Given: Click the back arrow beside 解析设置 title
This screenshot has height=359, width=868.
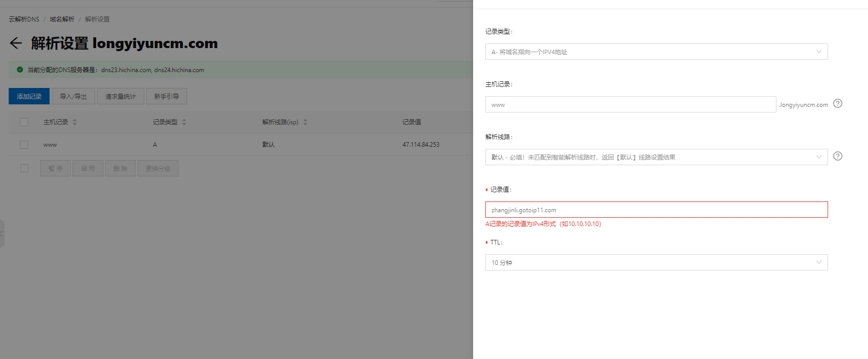Looking at the screenshot, I should click(16, 43).
